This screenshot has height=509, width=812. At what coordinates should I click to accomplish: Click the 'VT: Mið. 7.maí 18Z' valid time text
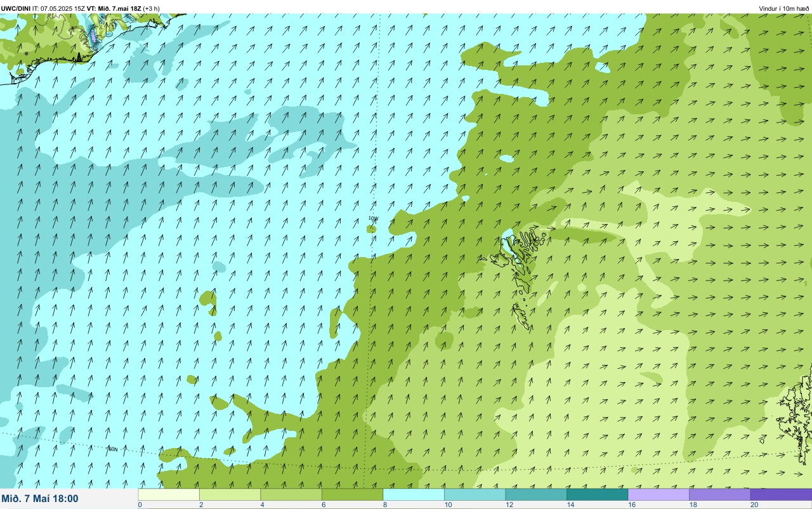point(114,8)
